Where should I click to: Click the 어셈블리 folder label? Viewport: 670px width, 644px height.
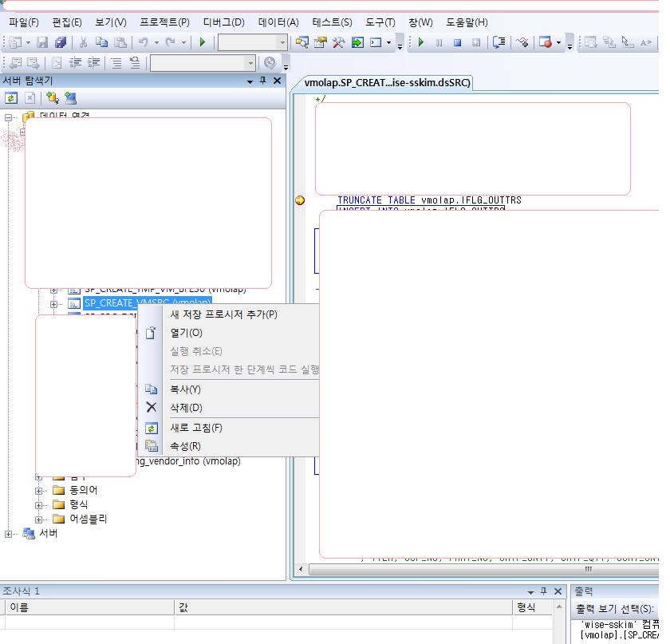click(88, 519)
